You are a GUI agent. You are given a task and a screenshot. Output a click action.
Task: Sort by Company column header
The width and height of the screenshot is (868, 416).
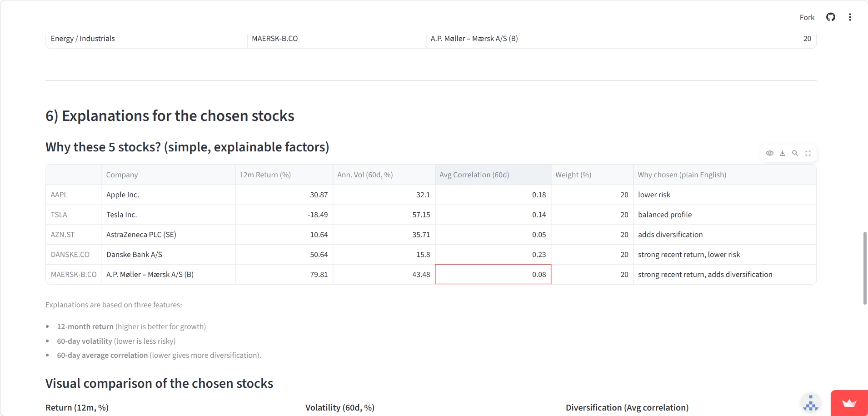[x=168, y=175]
